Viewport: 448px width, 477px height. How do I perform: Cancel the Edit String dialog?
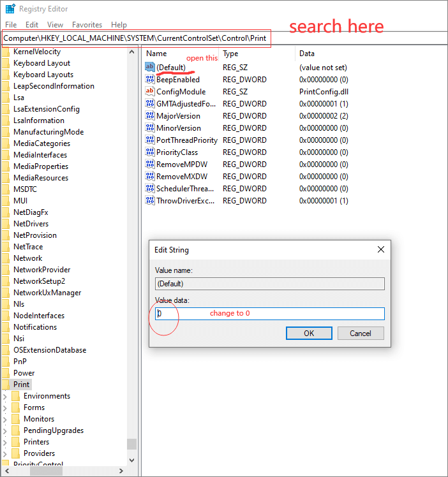click(360, 333)
